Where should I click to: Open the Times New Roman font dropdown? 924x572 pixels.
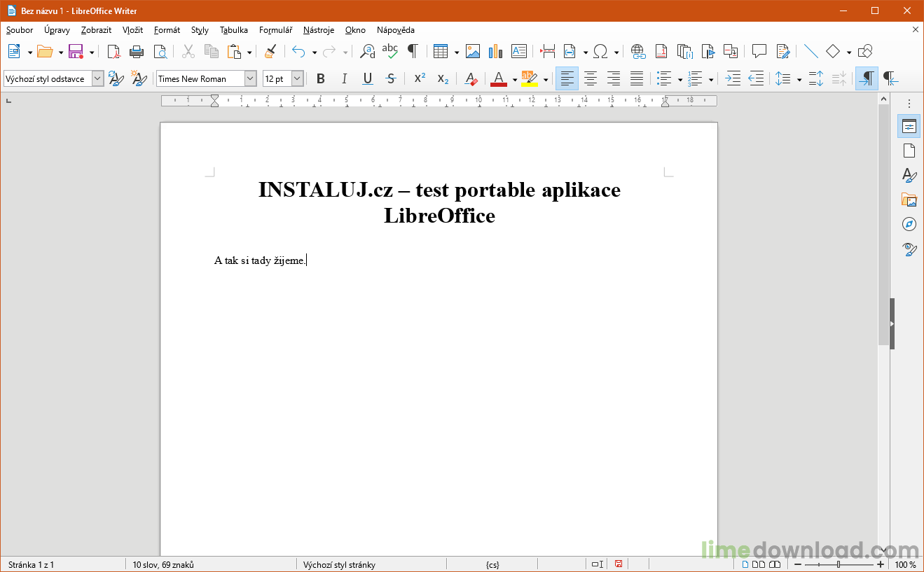click(250, 79)
